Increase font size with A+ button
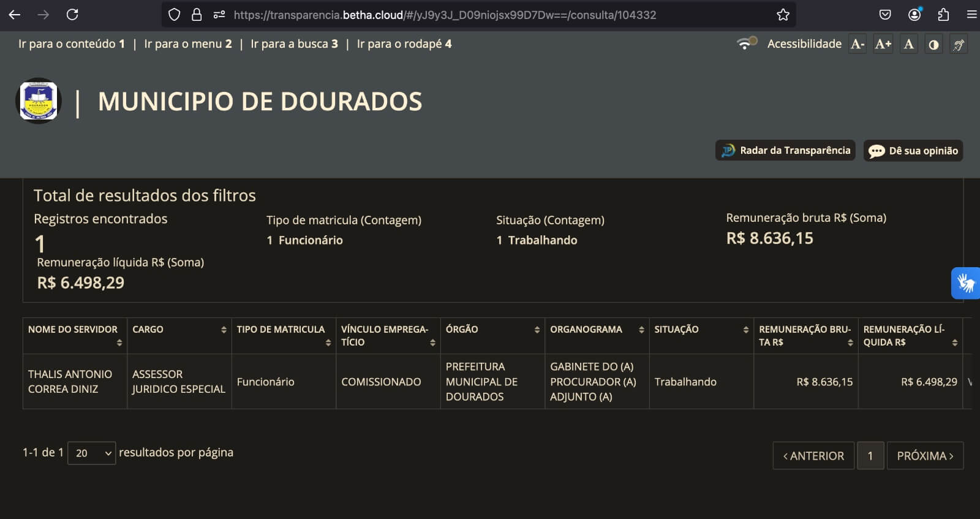 (x=883, y=44)
